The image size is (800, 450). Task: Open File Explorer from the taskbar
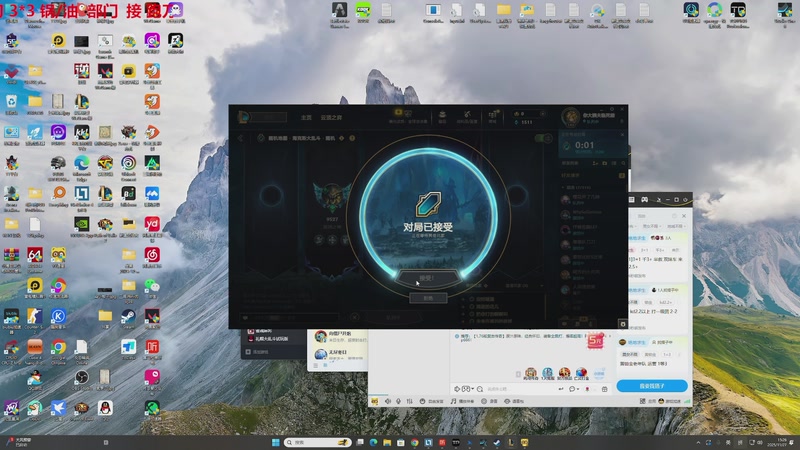[387, 442]
